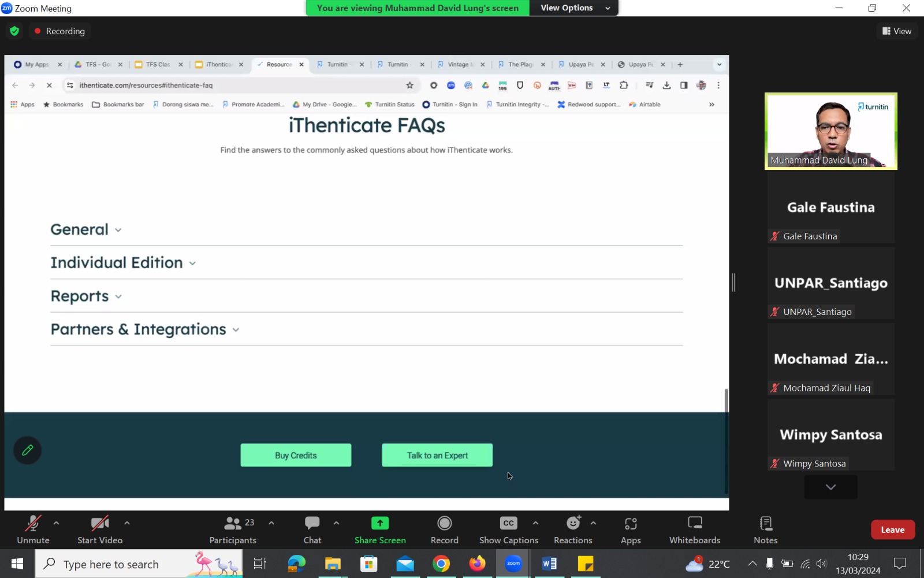Open Zoom Apps
The width and height of the screenshot is (924, 578).
(x=631, y=530)
